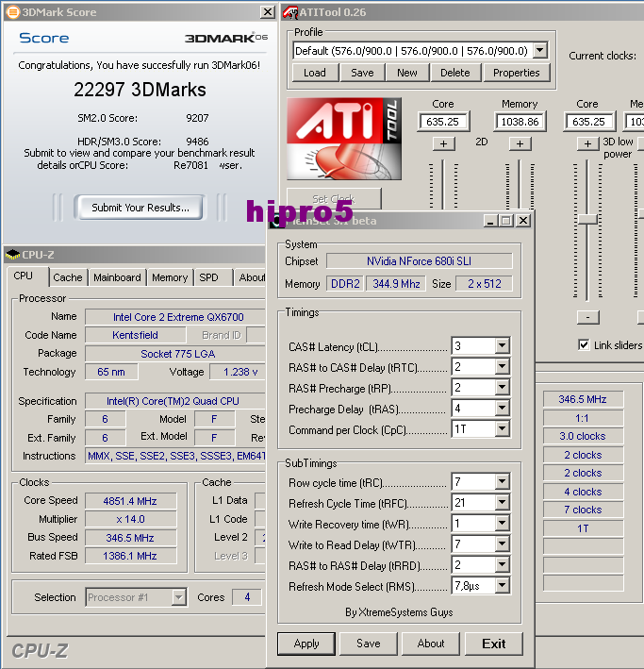Viewport: 644px width, 669px height.
Task: Click the Bus Speed value 346.5 MHz in CPU-Z
Action: coord(130,538)
